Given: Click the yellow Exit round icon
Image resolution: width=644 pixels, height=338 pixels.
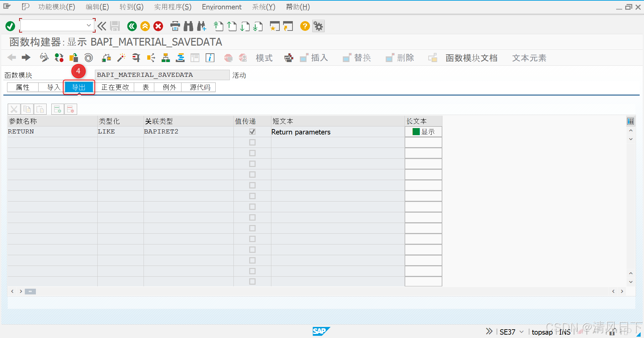Looking at the screenshot, I should (145, 26).
